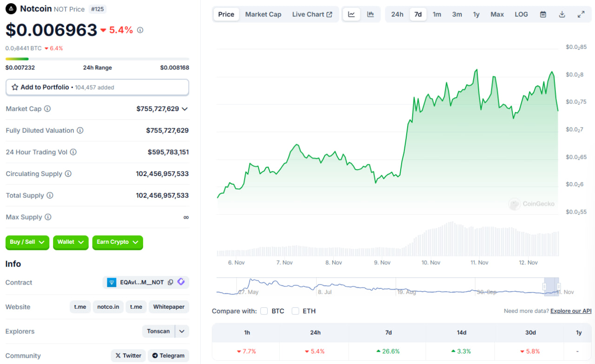
Task: Select the Max time range
Action: pyautogui.click(x=497, y=14)
